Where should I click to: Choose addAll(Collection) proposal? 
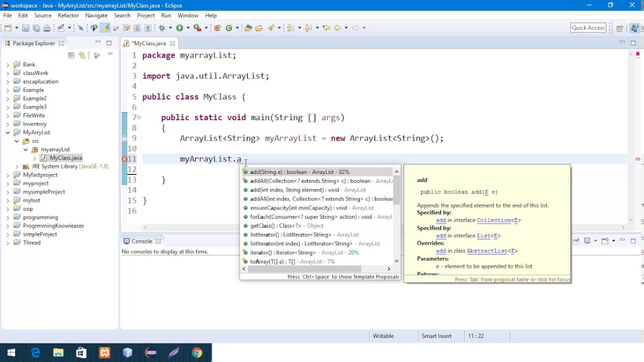317,181
